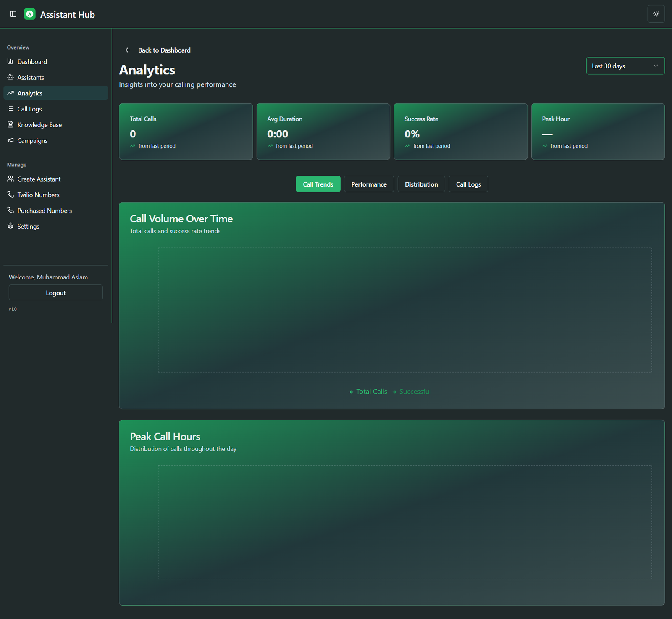The height and width of the screenshot is (619, 672).
Task: Toggle light/dark theme sun icon
Action: coord(656,14)
